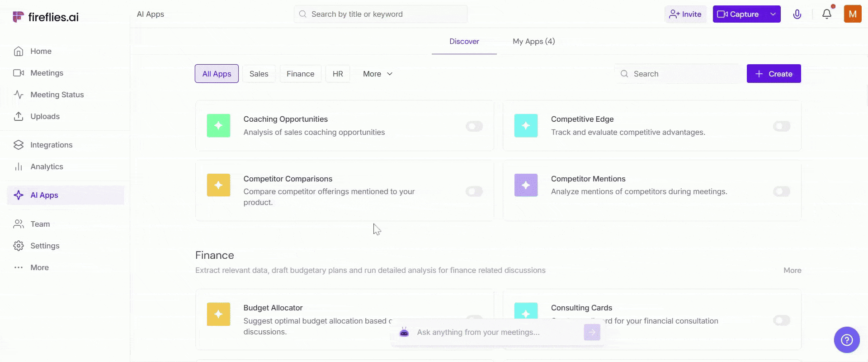The height and width of the screenshot is (362, 868).
Task: Open the notifications bell
Action: [826, 14]
